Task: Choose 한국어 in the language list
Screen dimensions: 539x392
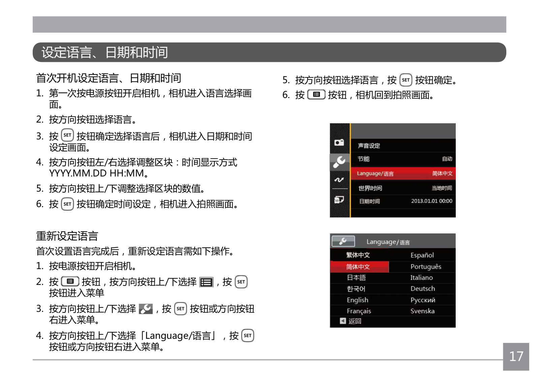Action: coord(356,289)
